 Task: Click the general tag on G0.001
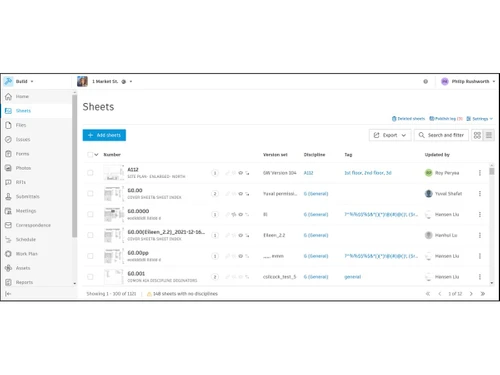coord(352,277)
